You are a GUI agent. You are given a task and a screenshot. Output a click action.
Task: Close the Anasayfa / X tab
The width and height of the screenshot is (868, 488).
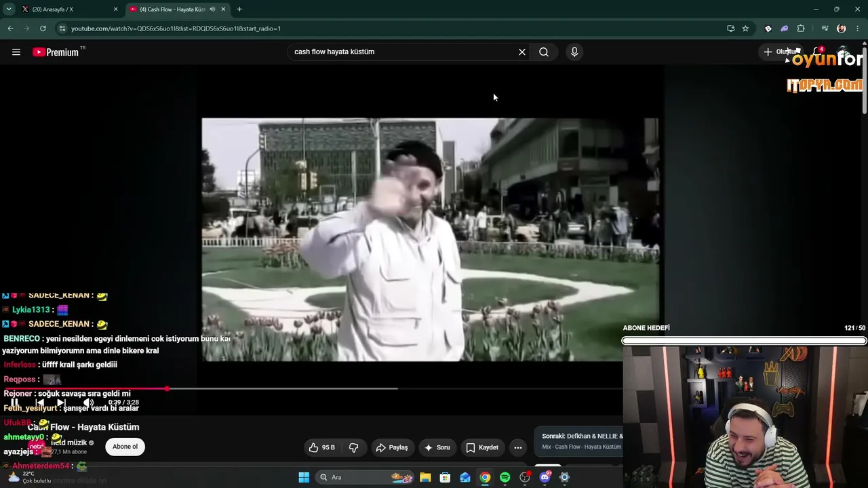[x=115, y=9]
